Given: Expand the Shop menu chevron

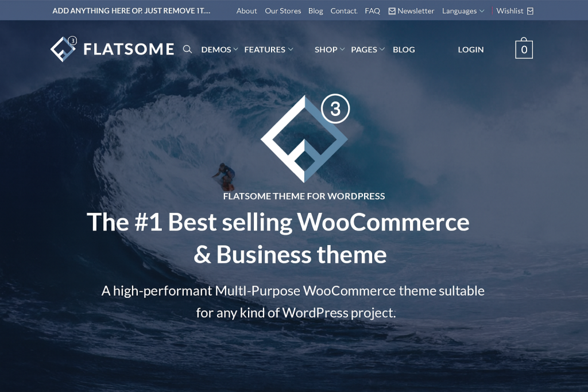Looking at the screenshot, I should click(x=342, y=49).
